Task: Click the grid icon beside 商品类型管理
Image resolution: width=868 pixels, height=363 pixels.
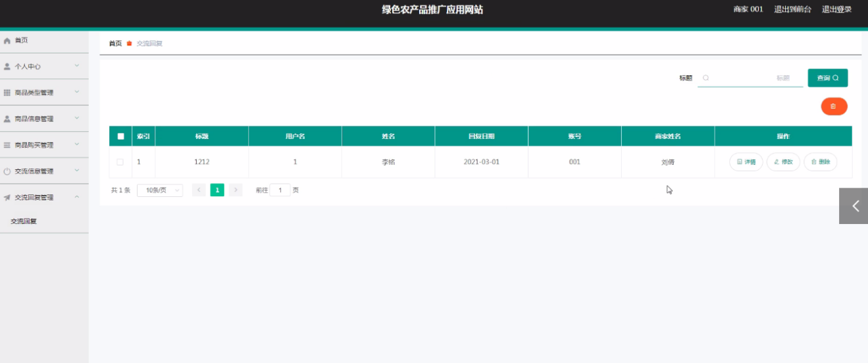Action: click(x=7, y=93)
